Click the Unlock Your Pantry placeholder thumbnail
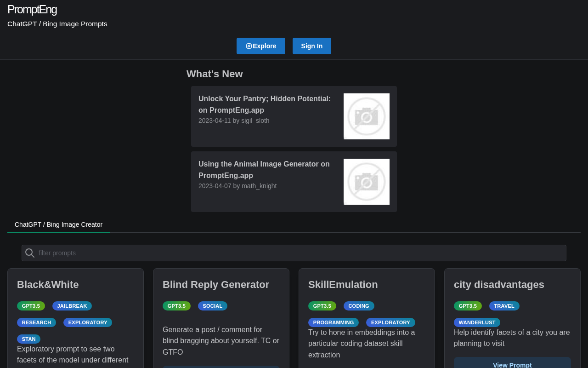This screenshot has width=588, height=368. [x=366, y=116]
